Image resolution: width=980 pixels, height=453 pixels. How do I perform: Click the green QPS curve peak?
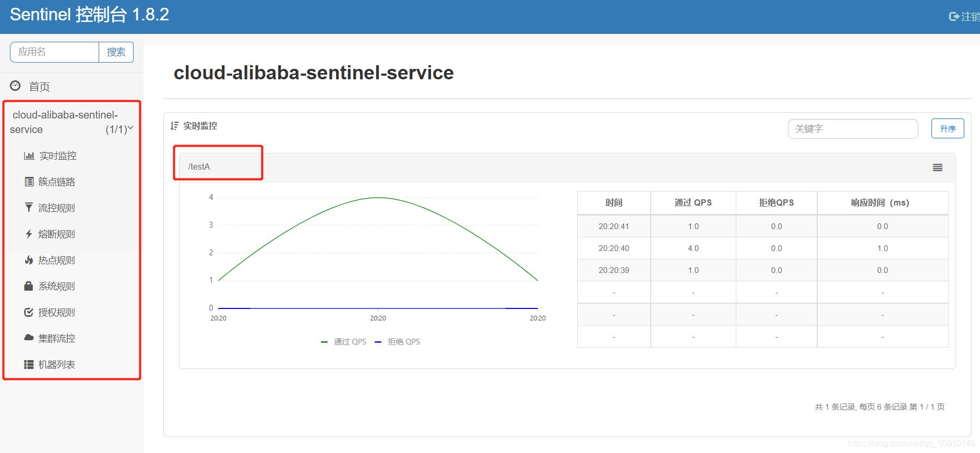coord(378,197)
